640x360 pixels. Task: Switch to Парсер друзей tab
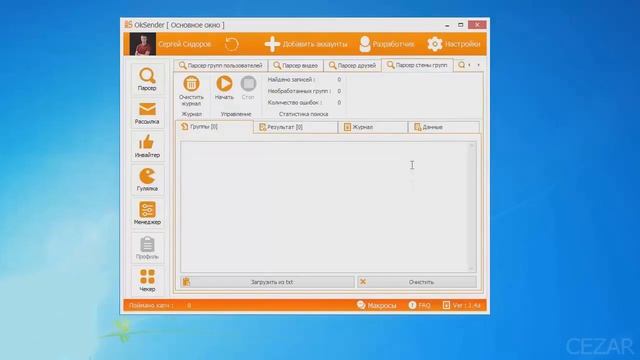(352, 65)
